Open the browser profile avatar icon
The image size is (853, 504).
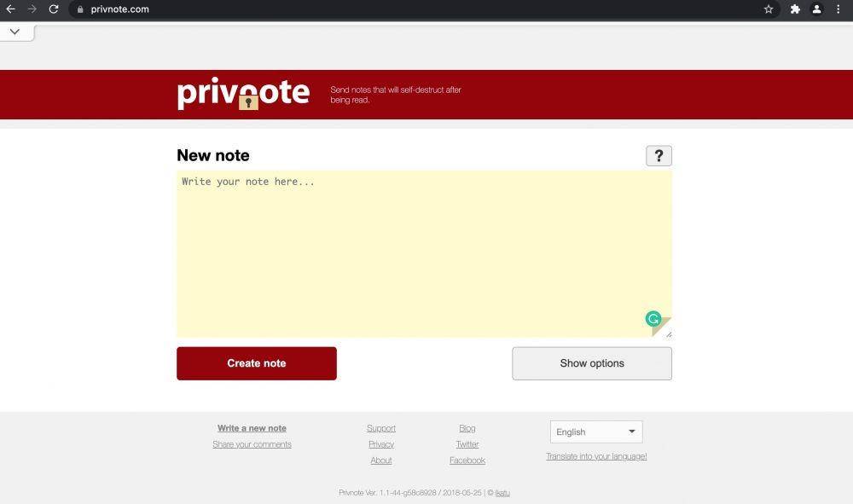click(816, 9)
